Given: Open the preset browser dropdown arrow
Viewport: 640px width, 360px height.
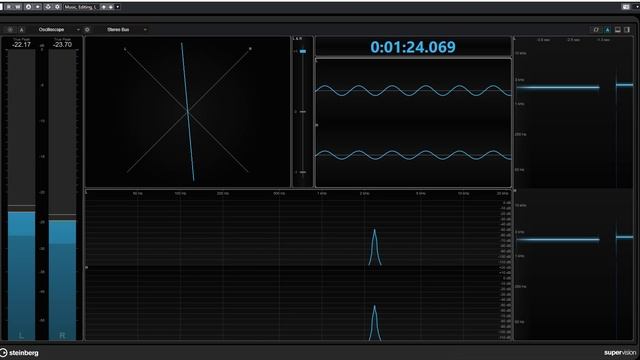Looking at the screenshot, I should 118,7.
